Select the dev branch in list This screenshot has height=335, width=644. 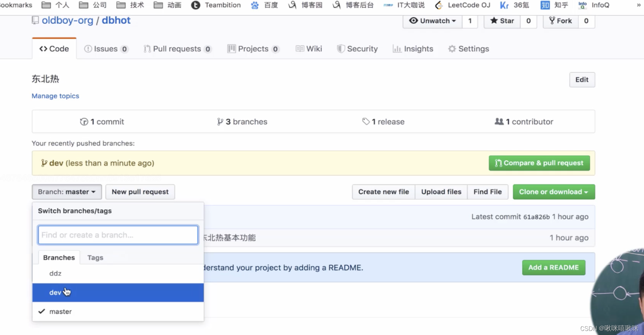pyautogui.click(x=118, y=292)
